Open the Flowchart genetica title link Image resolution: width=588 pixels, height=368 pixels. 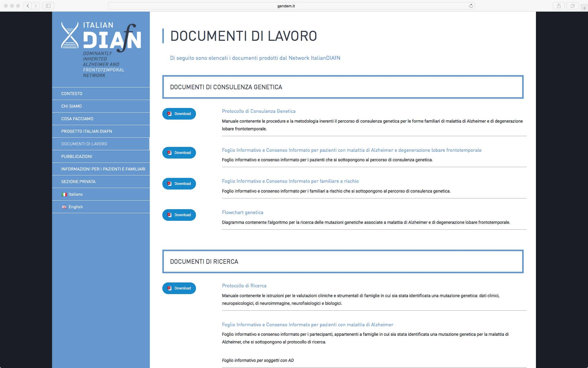243,213
